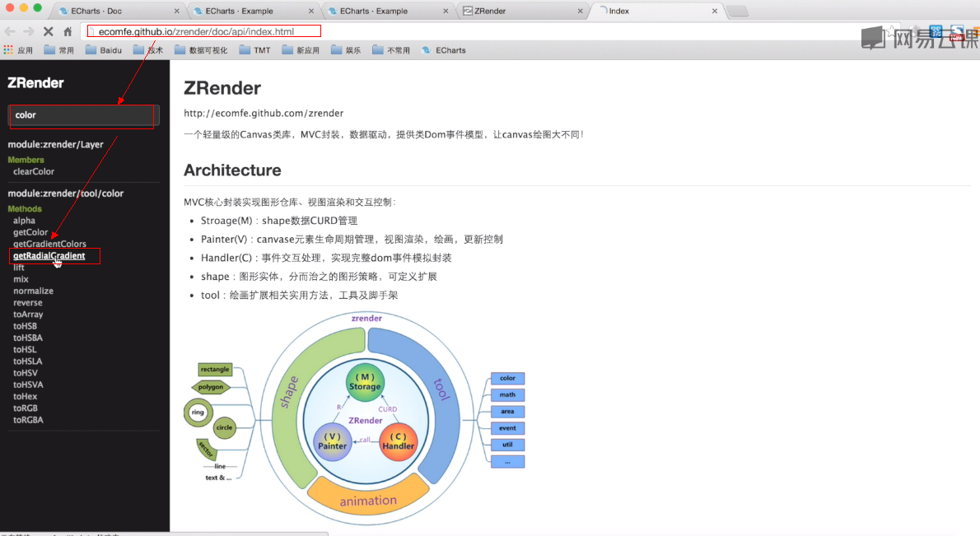Viewport: 980px width, 536px height.
Task: Click the blue QR code icon near top right
Action: tap(936, 30)
